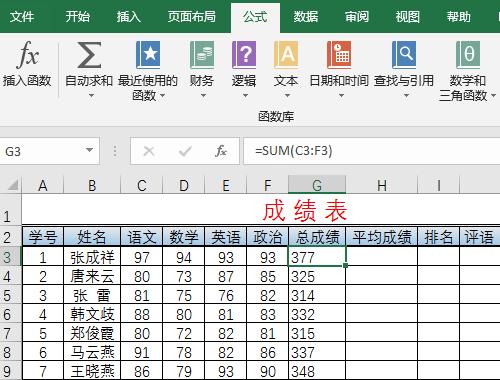Expand the Date and Time (日期和时间) dropdown arrow
The width and height of the screenshot is (500, 380).
[x=341, y=96]
